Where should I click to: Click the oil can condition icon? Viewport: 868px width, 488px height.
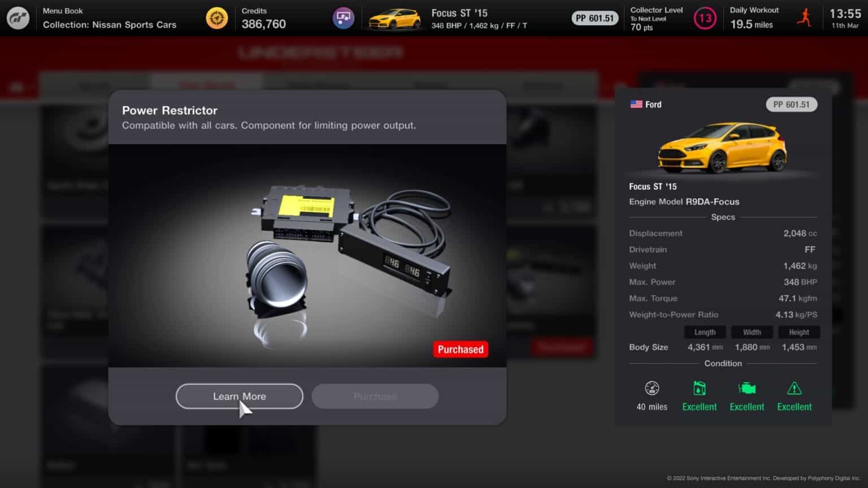[x=699, y=389]
